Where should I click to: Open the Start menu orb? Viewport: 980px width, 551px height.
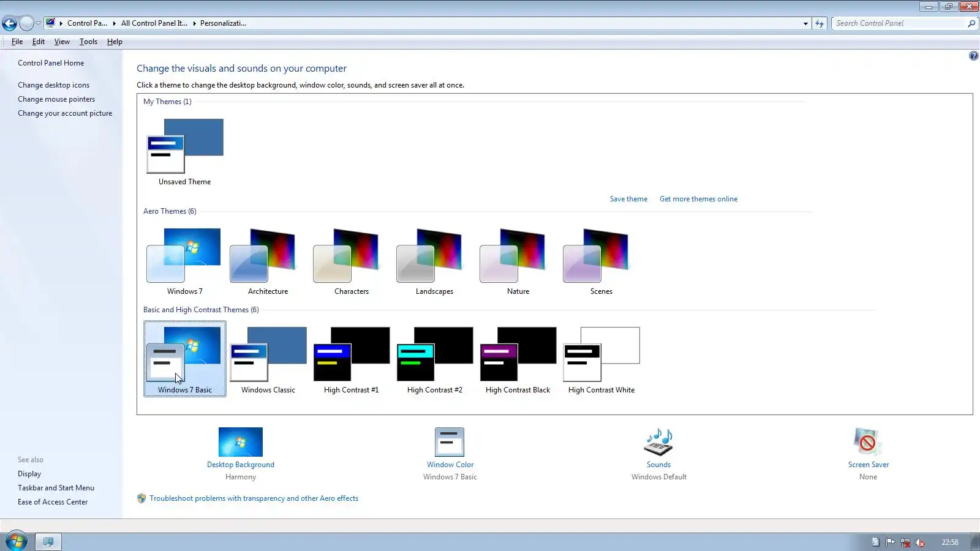17,541
